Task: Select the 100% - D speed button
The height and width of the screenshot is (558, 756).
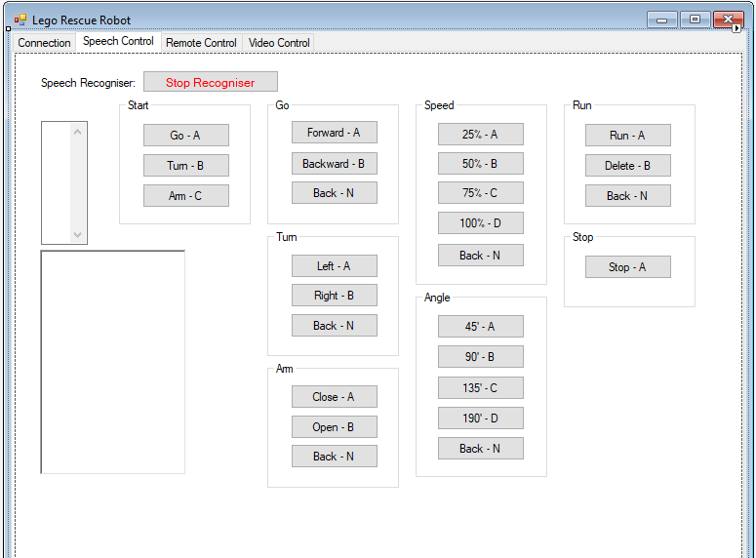Action: coord(480,223)
